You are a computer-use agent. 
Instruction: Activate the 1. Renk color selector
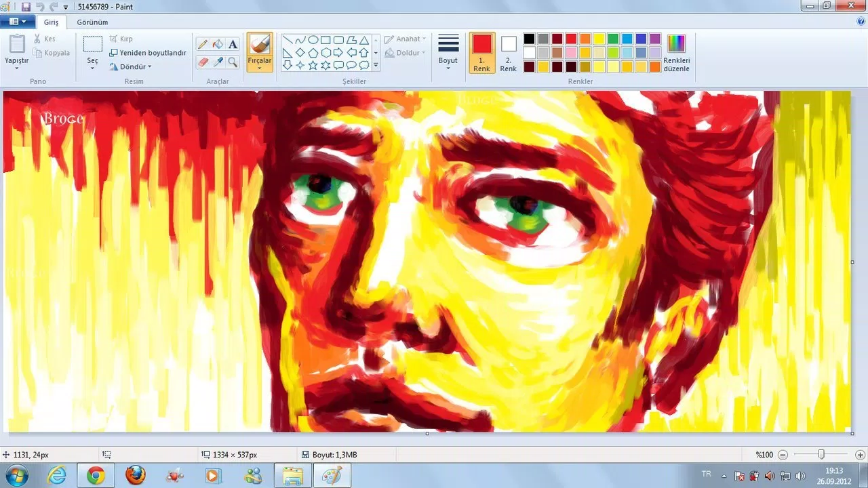[x=481, y=52]
